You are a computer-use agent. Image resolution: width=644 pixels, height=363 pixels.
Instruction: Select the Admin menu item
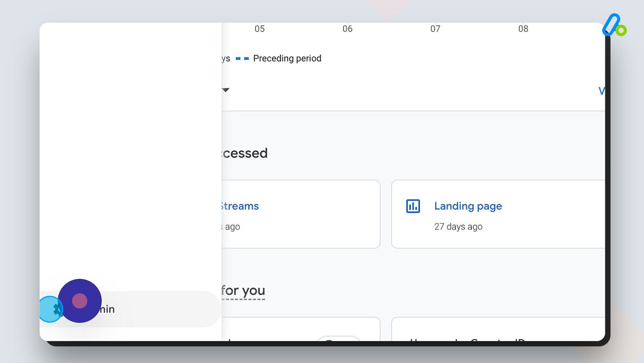tap(130, 309)
